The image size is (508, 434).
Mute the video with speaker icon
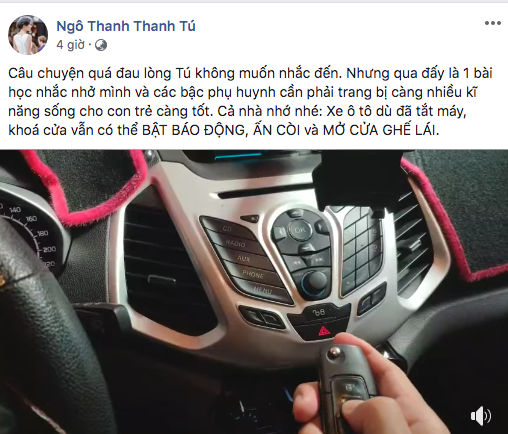pos(481,416)
